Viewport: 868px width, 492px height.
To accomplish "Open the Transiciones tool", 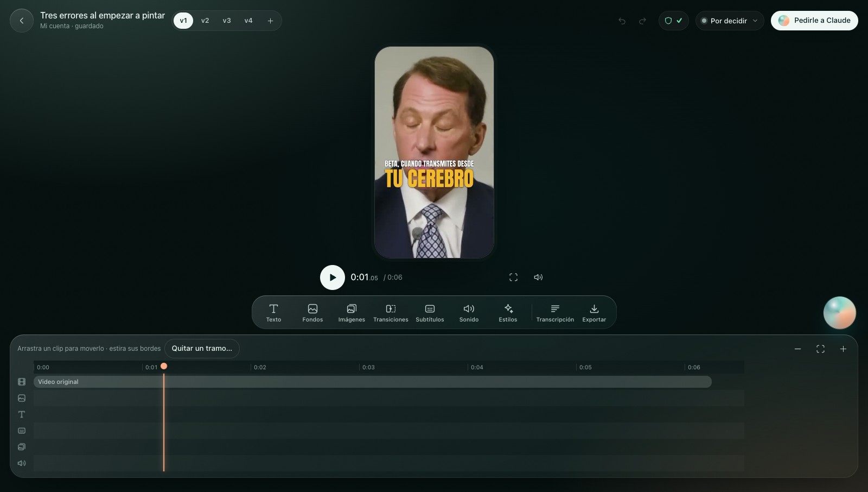I will point(391,313).
